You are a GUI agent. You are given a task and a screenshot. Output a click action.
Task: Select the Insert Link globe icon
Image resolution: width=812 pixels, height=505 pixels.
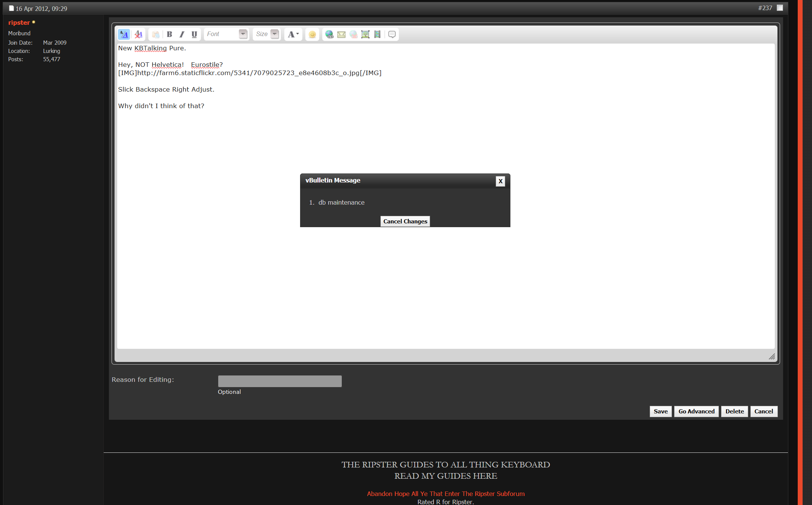329,34
